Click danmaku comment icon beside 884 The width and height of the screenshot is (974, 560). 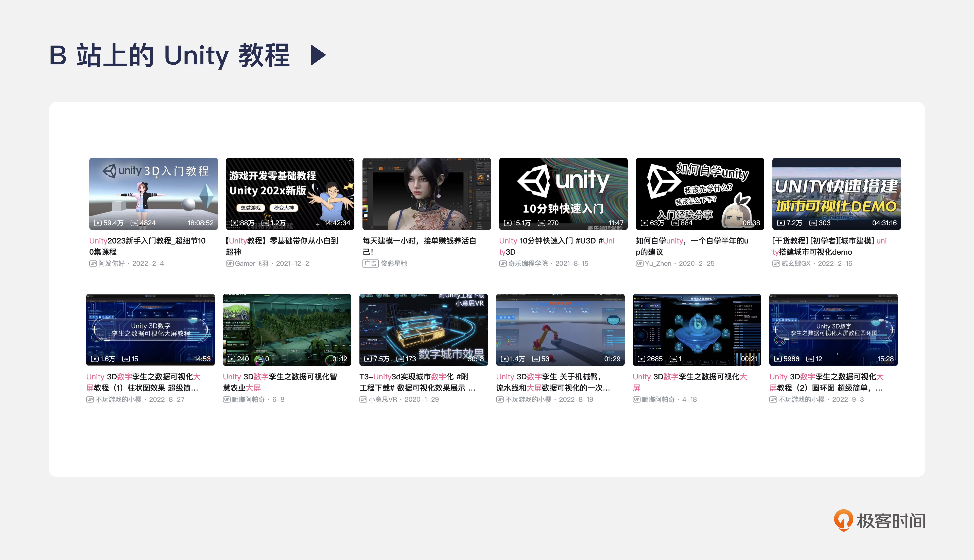tap(675, 223)
